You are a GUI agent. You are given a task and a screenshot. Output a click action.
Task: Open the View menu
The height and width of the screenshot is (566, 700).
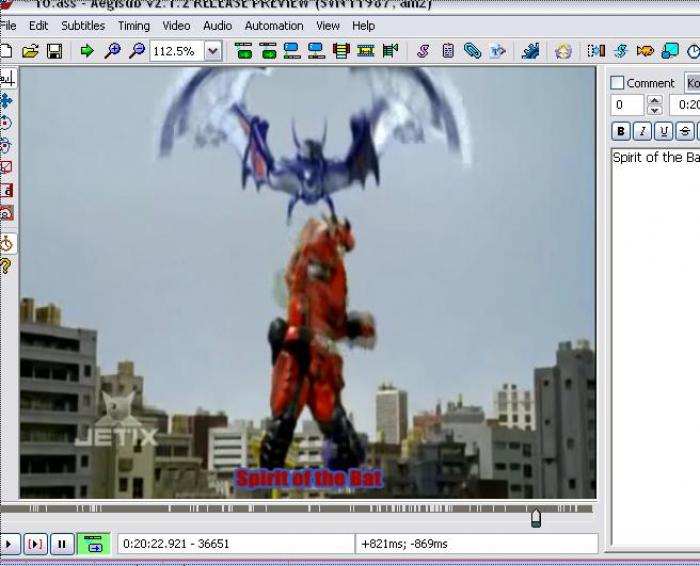[328, 26]
